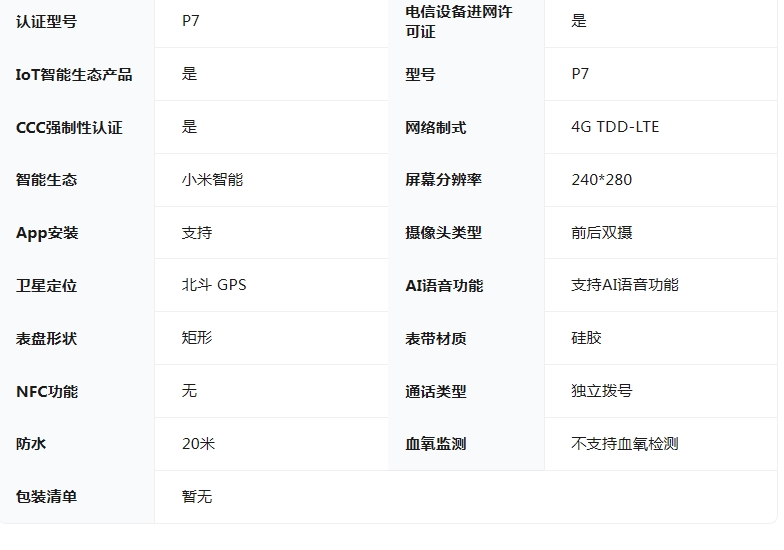
Task: Click the CCC强制性认证 row label
Action: 69,127
